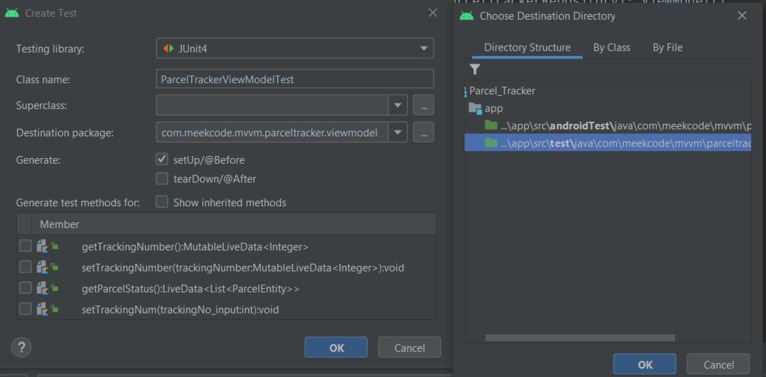This screenshot has width=766, height=377.
Task: Confirm Create Test dialog with OK
Action: pos(336,347)
